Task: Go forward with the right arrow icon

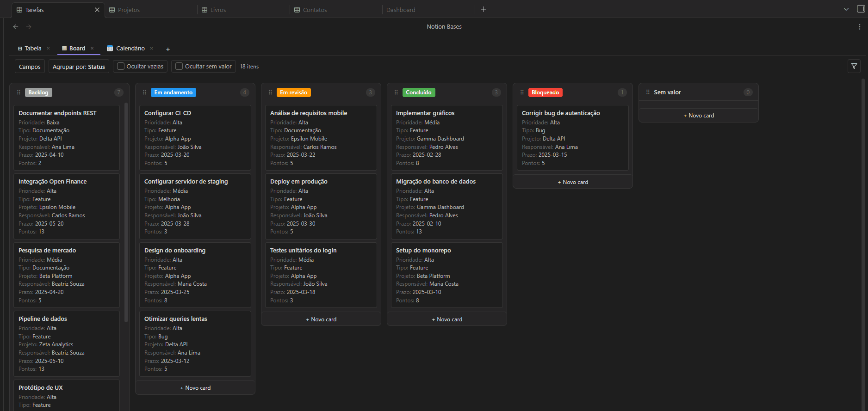Action: [29, 27]
